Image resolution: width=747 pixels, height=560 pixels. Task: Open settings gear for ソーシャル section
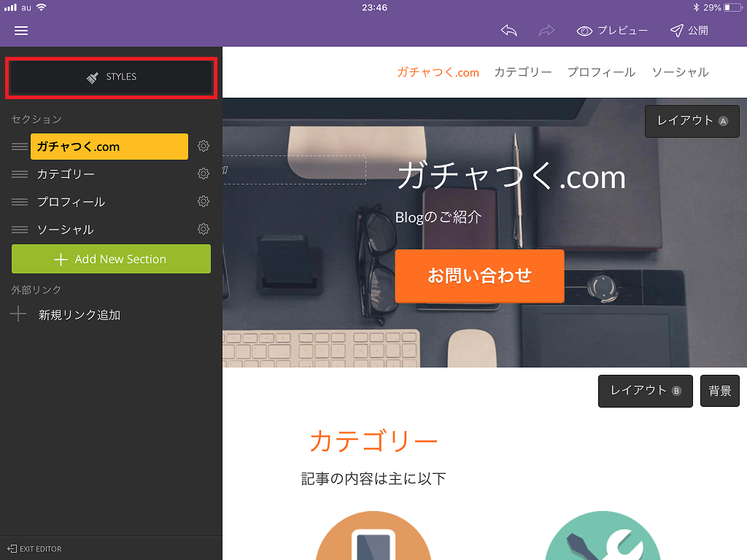pos(204,229)
